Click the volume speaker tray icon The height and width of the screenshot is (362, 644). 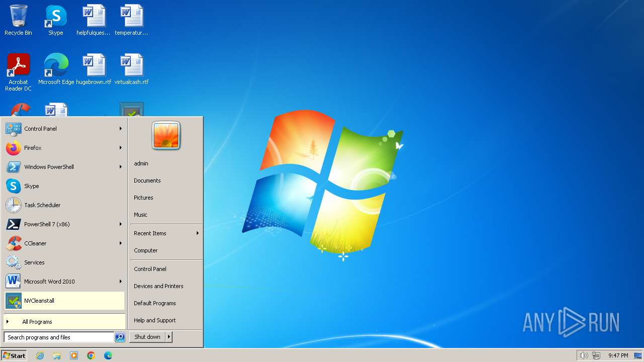(584, 355)
